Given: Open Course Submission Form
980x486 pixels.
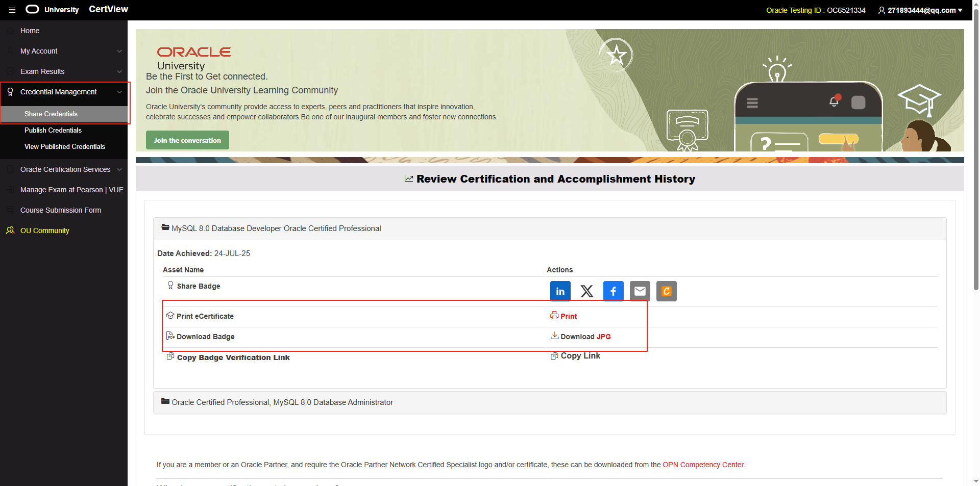Looking at the screenshot, I should point(61,210).
